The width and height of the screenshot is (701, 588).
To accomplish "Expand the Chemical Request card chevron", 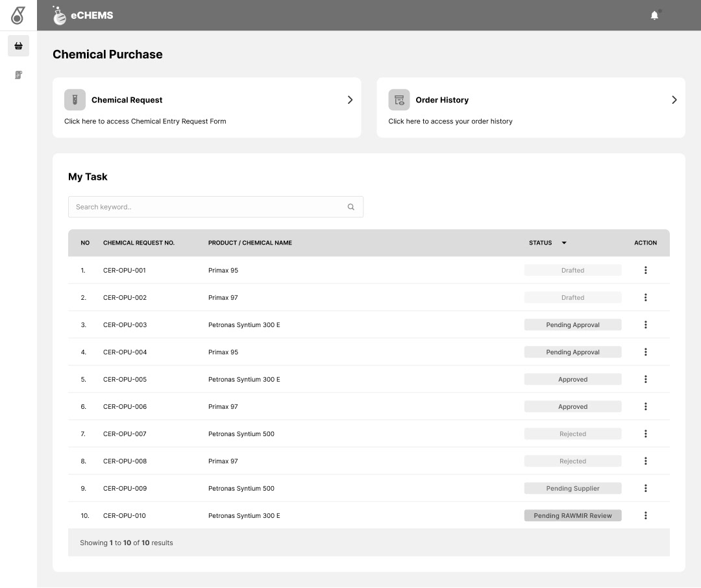I will [x=350, y=100].
